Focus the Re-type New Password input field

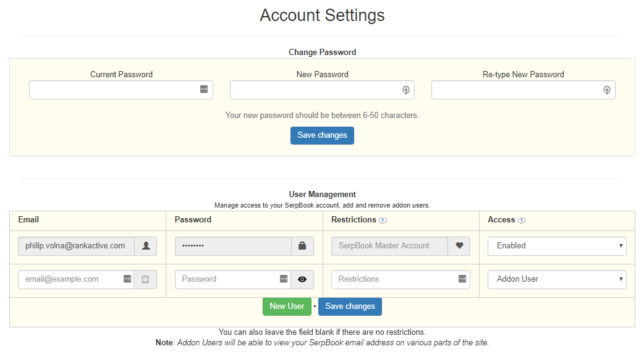tap(523, 90)
